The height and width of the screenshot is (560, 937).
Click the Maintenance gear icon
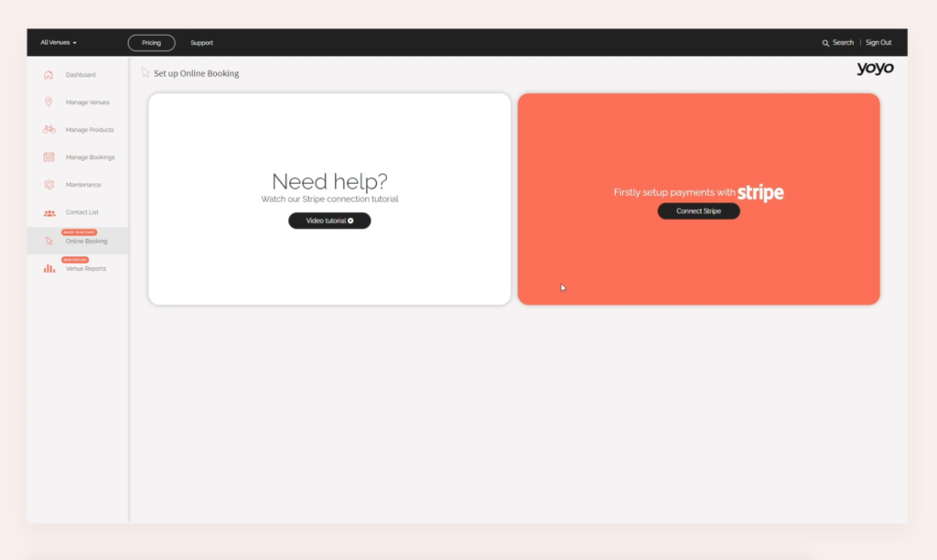pyautogui.click(x=48, y=185)
